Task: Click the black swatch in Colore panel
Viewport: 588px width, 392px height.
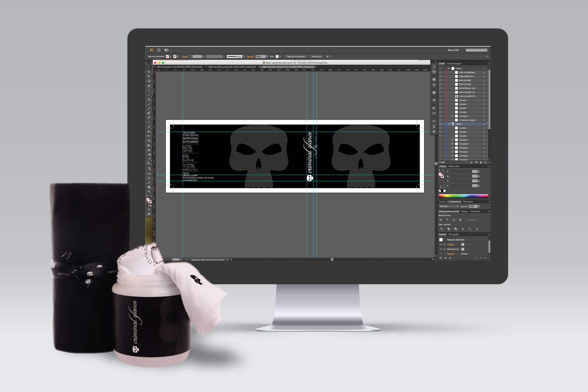Action: point(442,191)
